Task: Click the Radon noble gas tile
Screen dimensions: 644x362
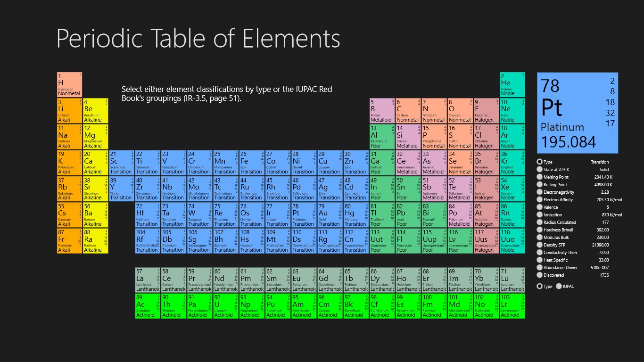Action: coord(512,215)
